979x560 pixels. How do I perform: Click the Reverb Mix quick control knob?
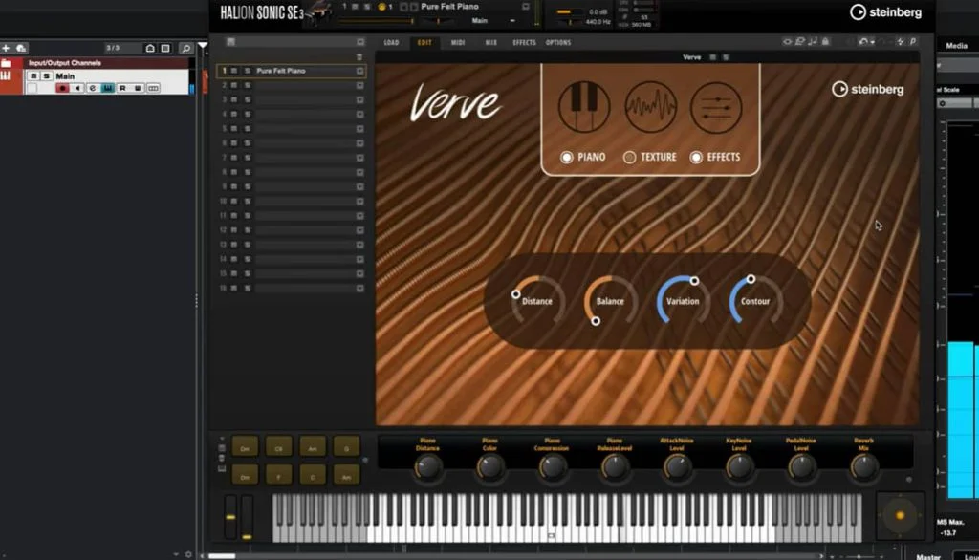(x=864, y=467)
